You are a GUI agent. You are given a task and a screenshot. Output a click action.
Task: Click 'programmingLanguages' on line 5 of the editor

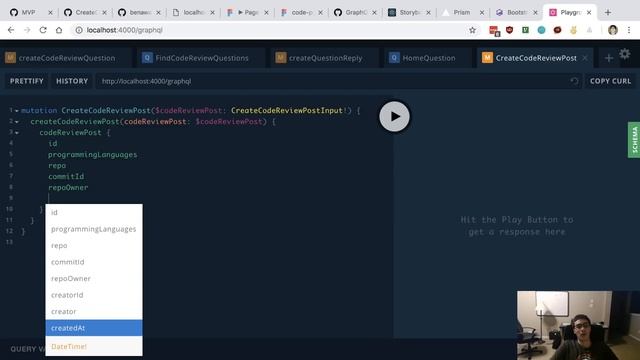[93, 155]
